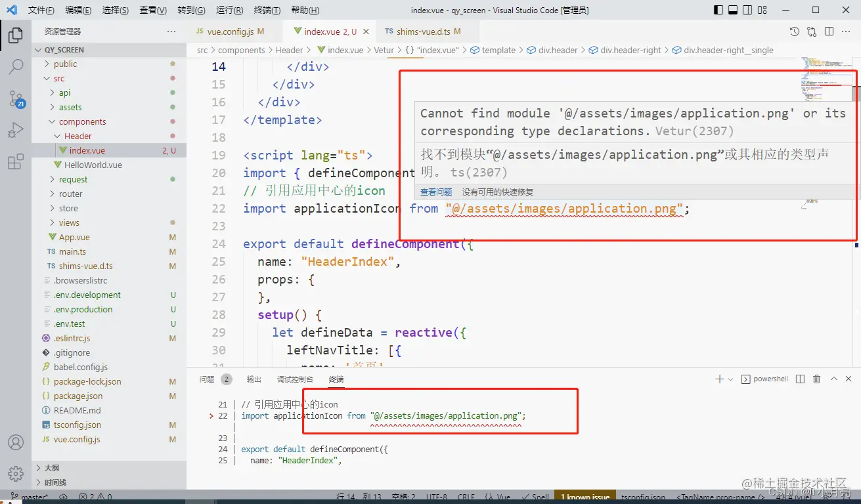Toggle the primary side bar layout button
Screen dimensions: 861x504
click(719, 10)
